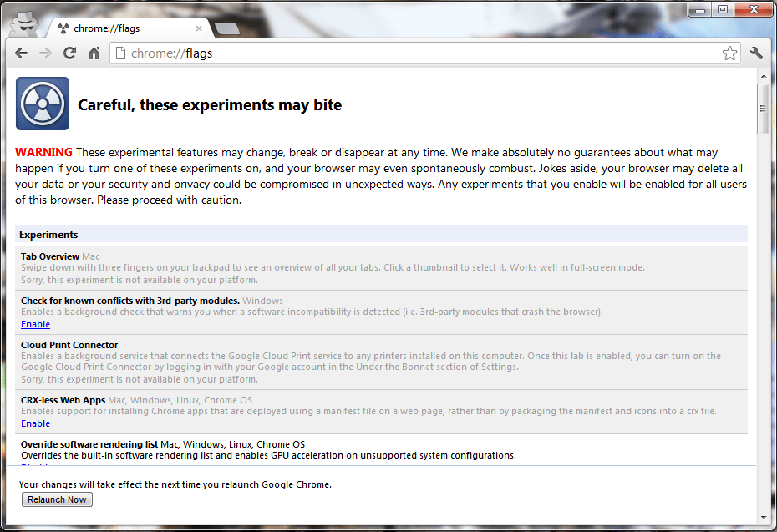Click the flask favicon on the flags tab

pos(63,27)
